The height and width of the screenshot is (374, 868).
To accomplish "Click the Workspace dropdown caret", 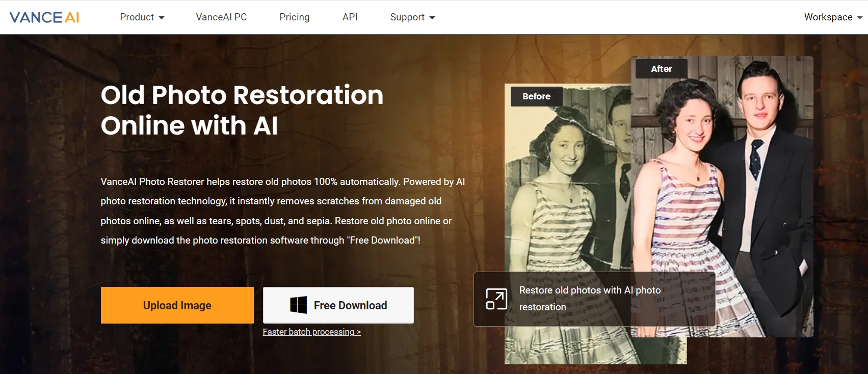I will pos(859,18).
